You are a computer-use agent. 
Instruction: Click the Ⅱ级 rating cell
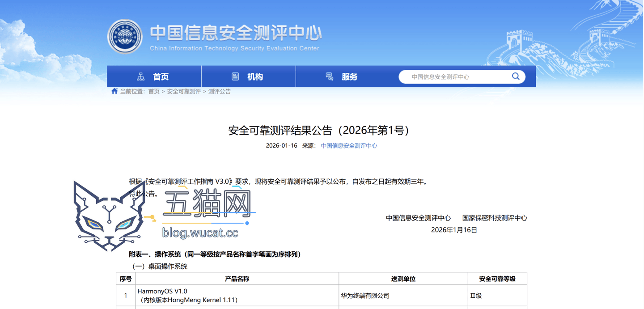coord(497,296)
